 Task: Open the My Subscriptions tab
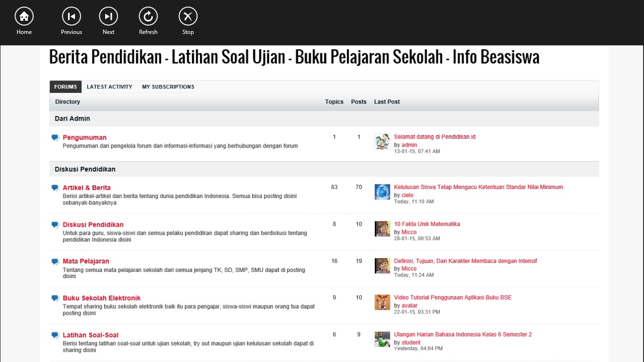168,87
